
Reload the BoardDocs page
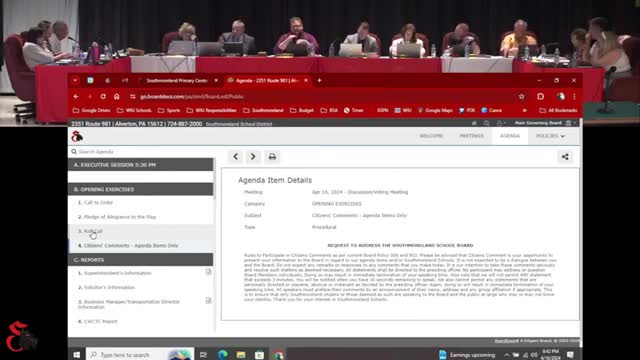pyautogui.click(x=103, y=97)
